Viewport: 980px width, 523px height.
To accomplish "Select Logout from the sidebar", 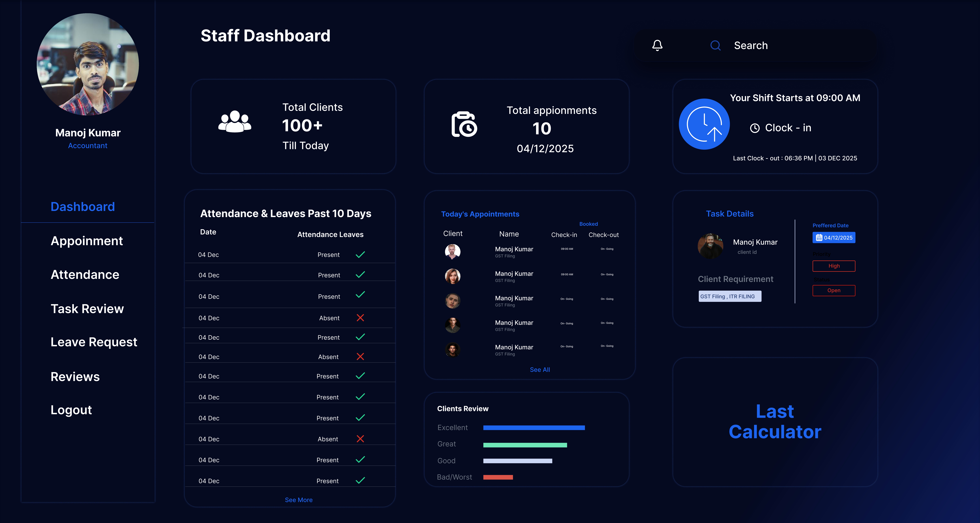I will pos(71,410).
